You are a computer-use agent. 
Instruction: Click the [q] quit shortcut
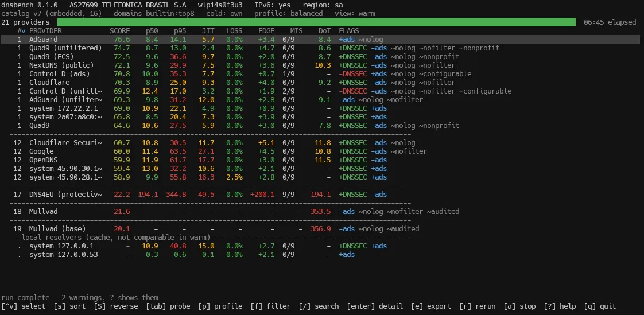click(x=600, y=306)
